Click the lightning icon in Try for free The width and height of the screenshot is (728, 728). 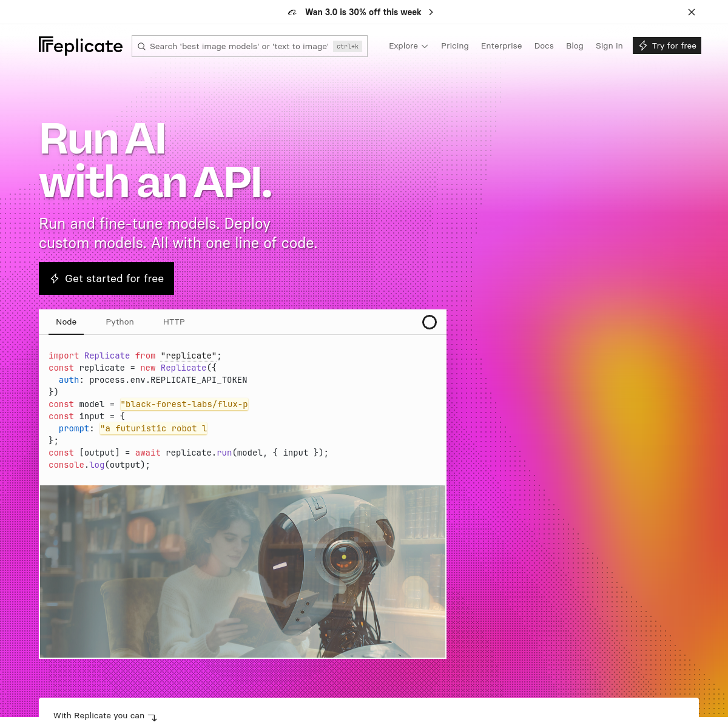pos(643,45)
